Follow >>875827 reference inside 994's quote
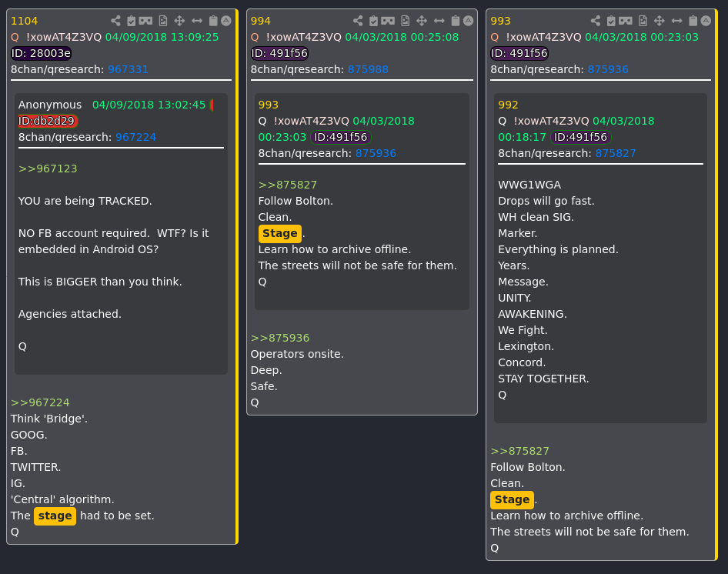728x574 pixels. pos(288,185)
